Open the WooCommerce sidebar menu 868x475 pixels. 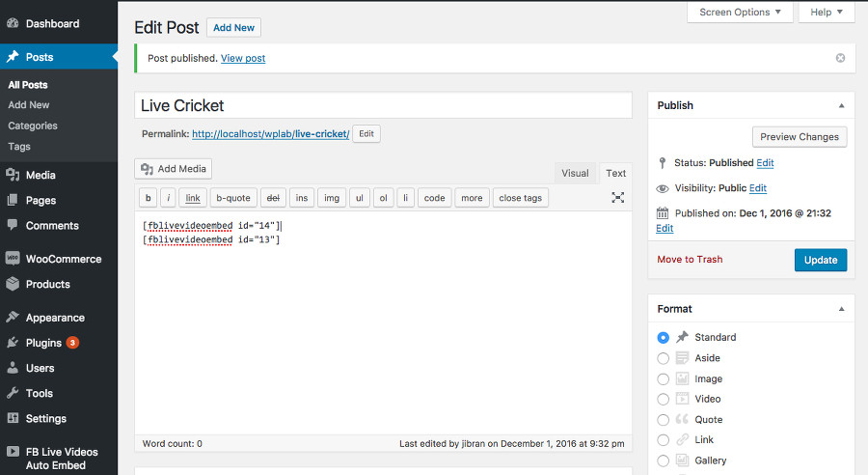click(x=63, y=259)
